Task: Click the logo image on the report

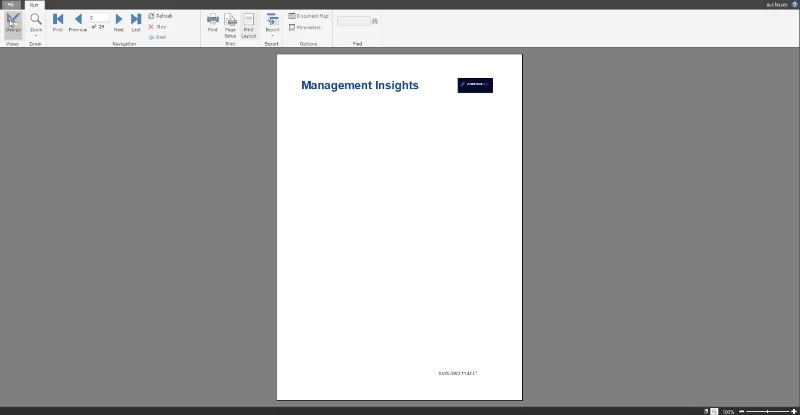Action: click(x=475, y=85)
